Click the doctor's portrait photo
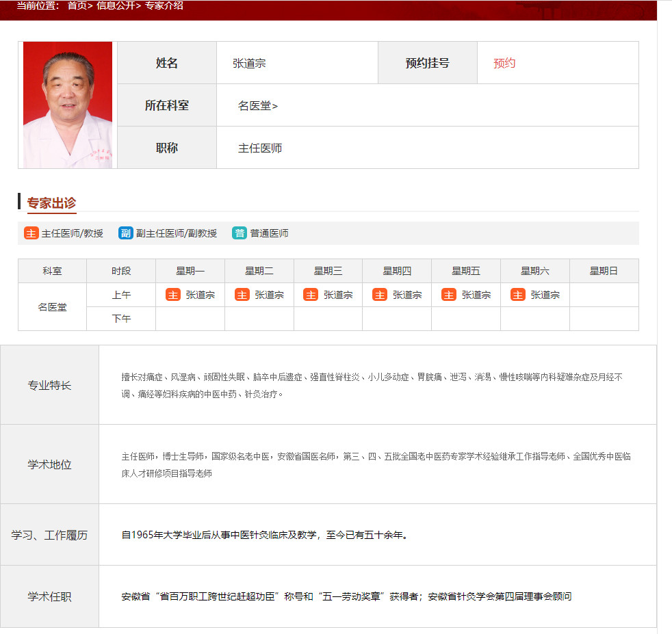 point(68,105)
